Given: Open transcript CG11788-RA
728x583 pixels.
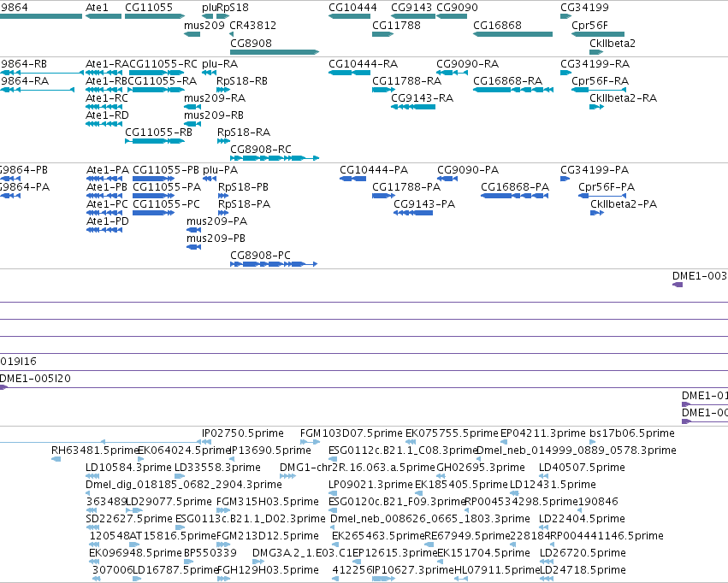Looking at the screenshot, I should click(x=406, y=80).
